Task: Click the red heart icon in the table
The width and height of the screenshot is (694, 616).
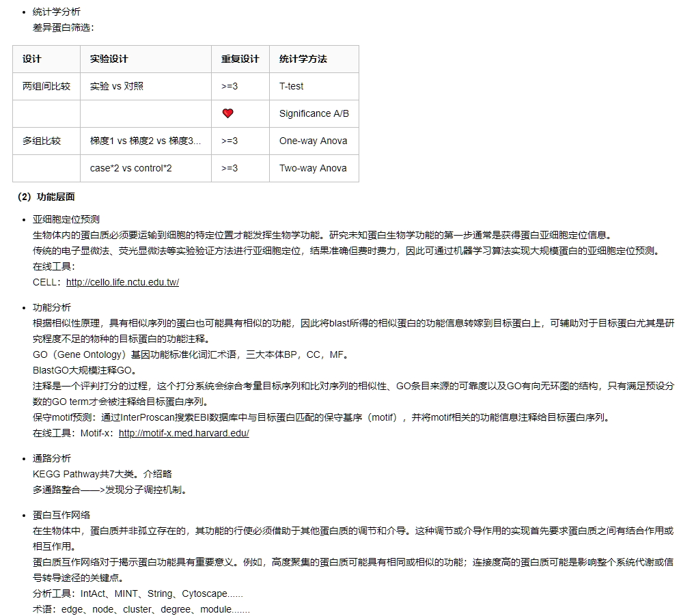Action: point(228,114)
